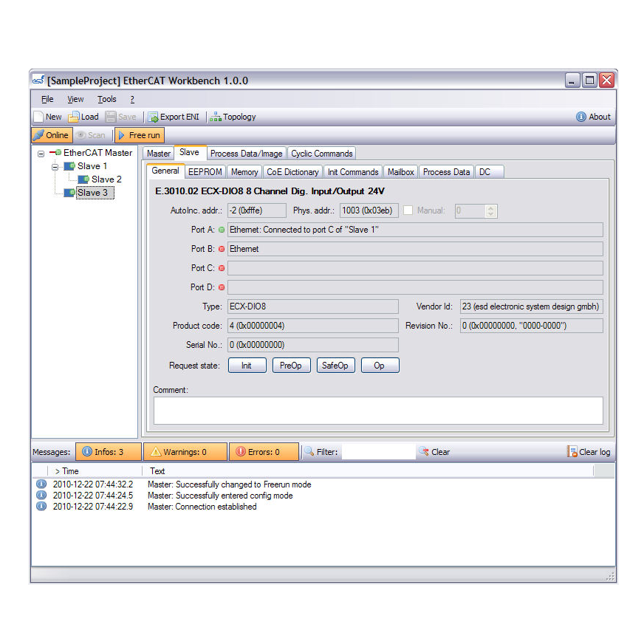644x644 pixels.
Task: Increment the Manual address stepper
Action: click(491, 208)
